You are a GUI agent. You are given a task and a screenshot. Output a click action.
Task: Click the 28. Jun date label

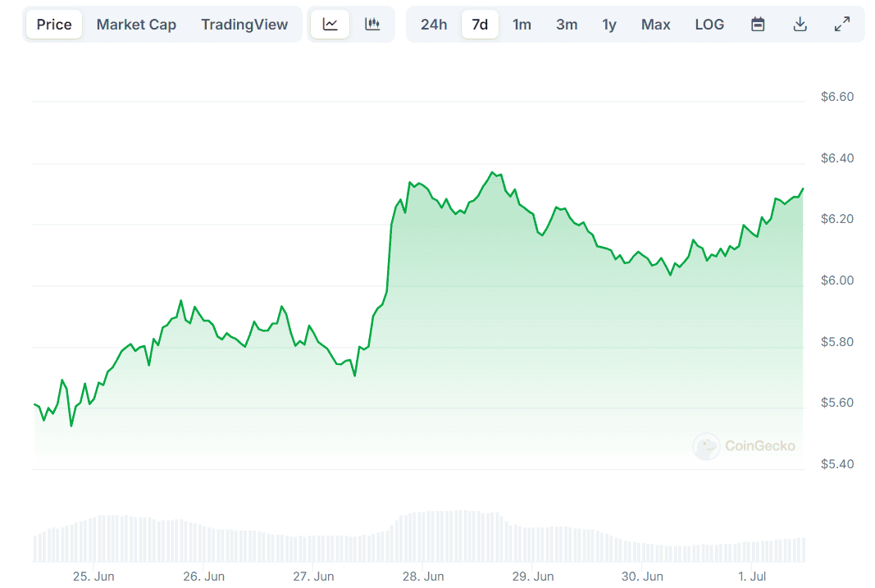[x=423, y=577]
